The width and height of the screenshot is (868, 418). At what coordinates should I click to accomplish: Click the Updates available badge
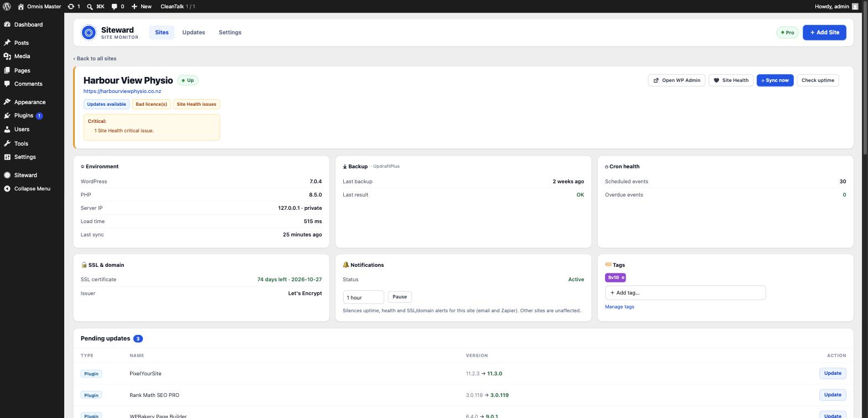106,104
